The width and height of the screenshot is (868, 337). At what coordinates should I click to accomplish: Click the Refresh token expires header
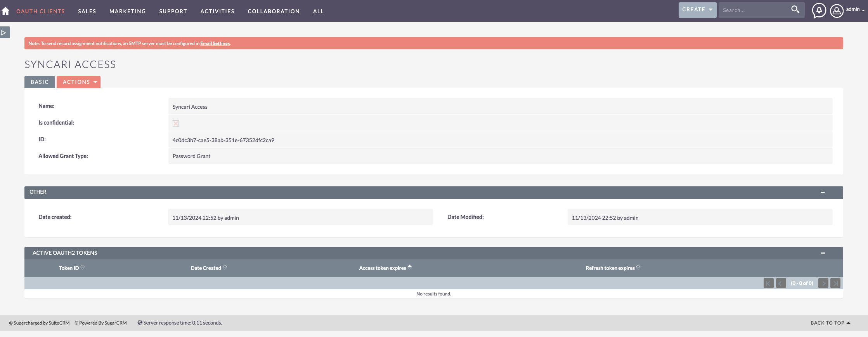tap(610, 268)
